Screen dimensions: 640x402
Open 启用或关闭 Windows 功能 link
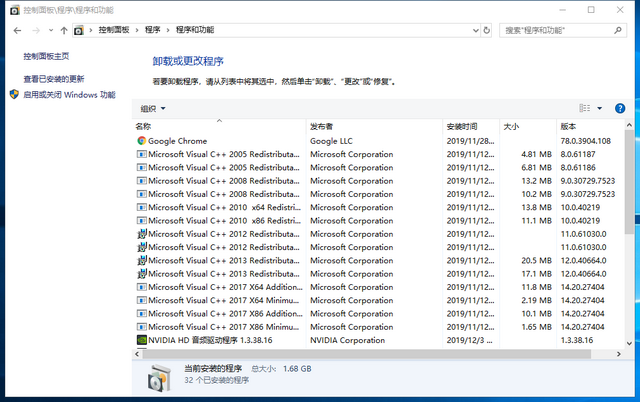[69, 95]
